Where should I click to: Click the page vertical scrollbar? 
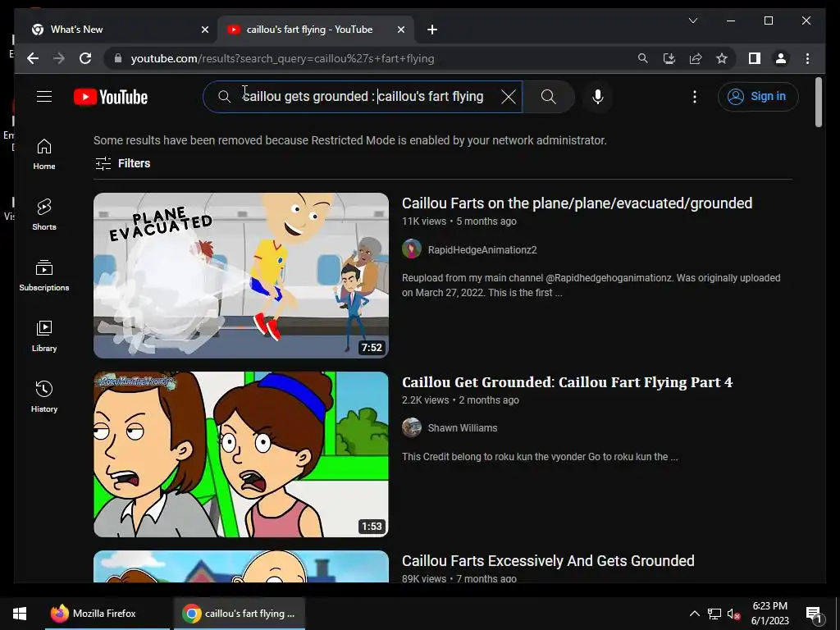click(818, 102)
